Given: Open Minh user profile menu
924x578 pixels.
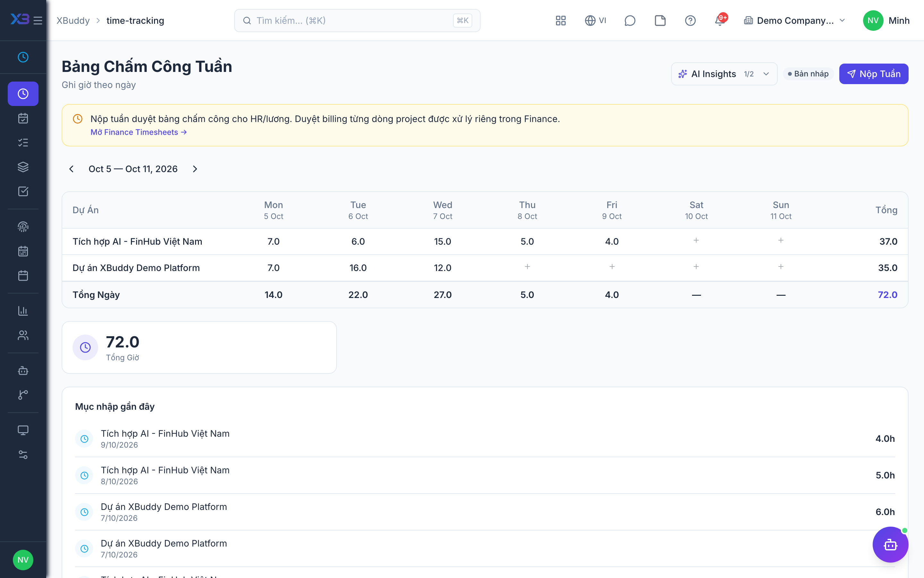Looking at the screenshot, I should [x=886, y=20].
